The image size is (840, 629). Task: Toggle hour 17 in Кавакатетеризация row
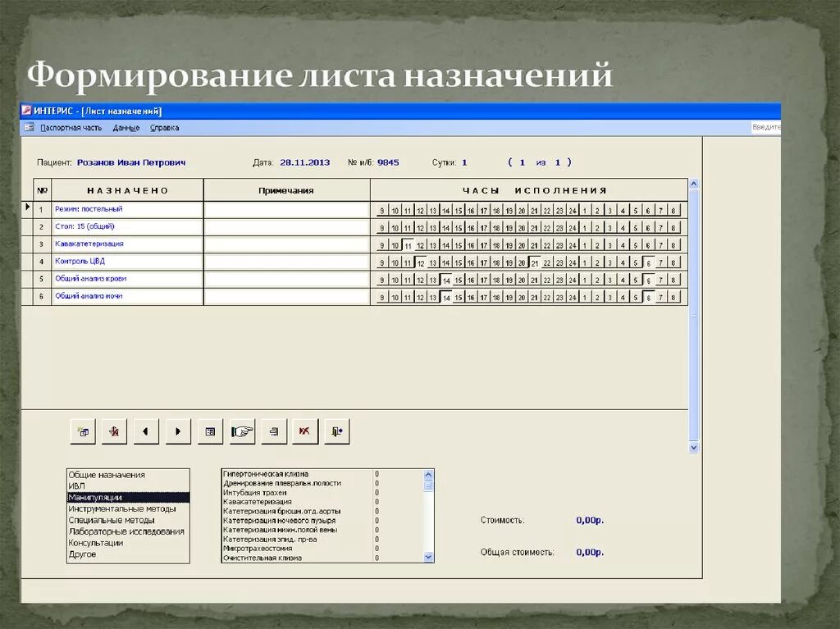(x=484, y=245)
